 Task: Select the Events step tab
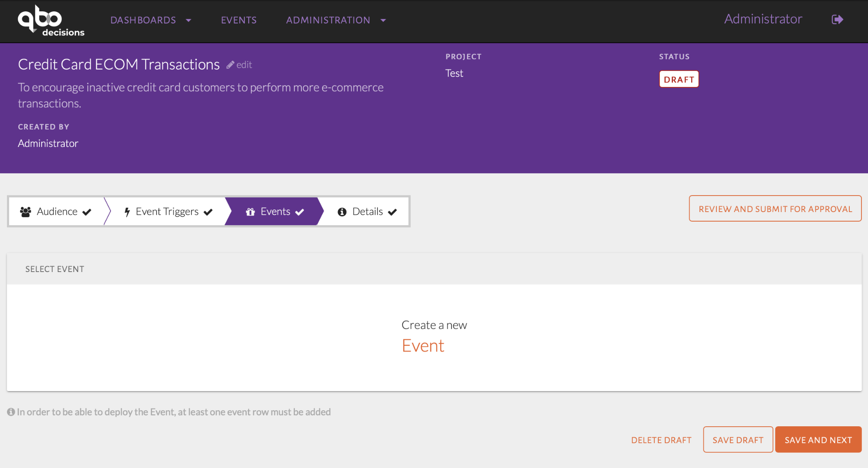[x=274, y=212]
